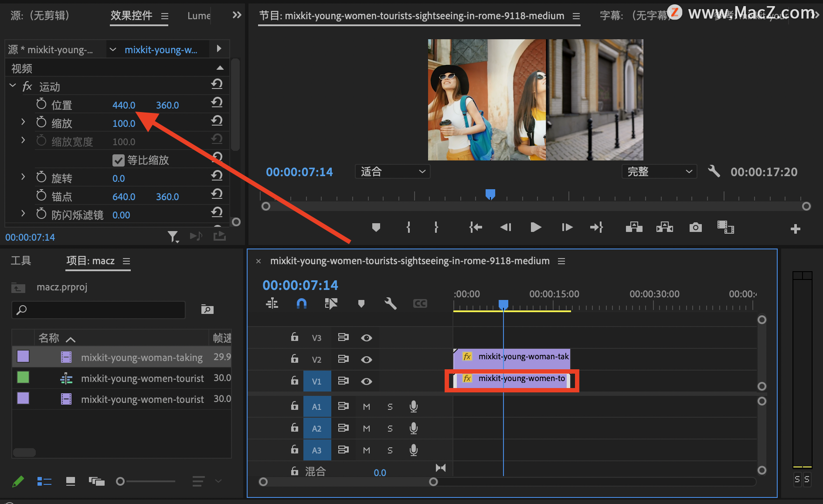This screenshot has width=823, height=504.
Task: Switch to the 效果控件 tab
Action: (132, 16)
